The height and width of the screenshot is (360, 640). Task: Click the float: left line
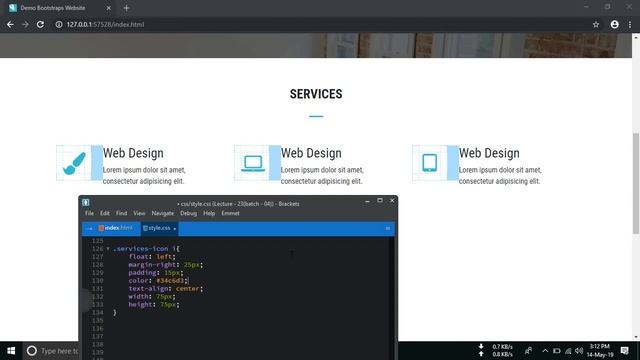(x=152, y=256)
